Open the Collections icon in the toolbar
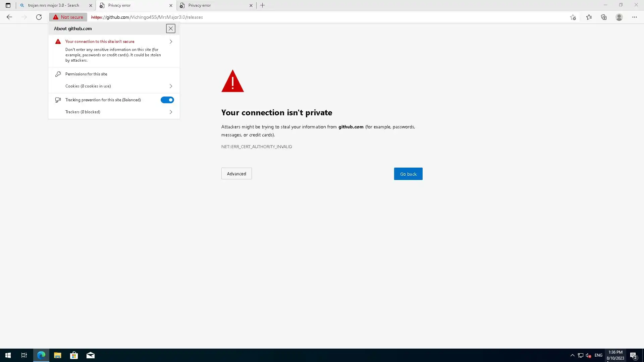The image size is (644, 362). pos(604,17)
